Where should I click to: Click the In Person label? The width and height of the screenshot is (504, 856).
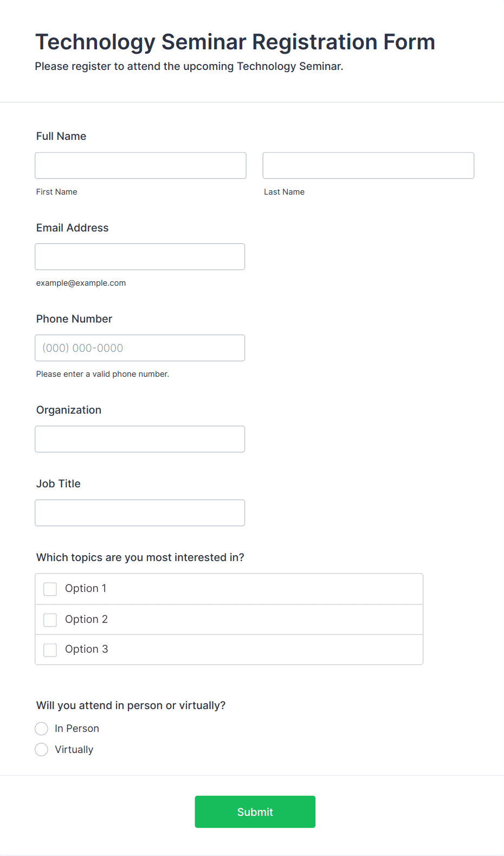77,729
